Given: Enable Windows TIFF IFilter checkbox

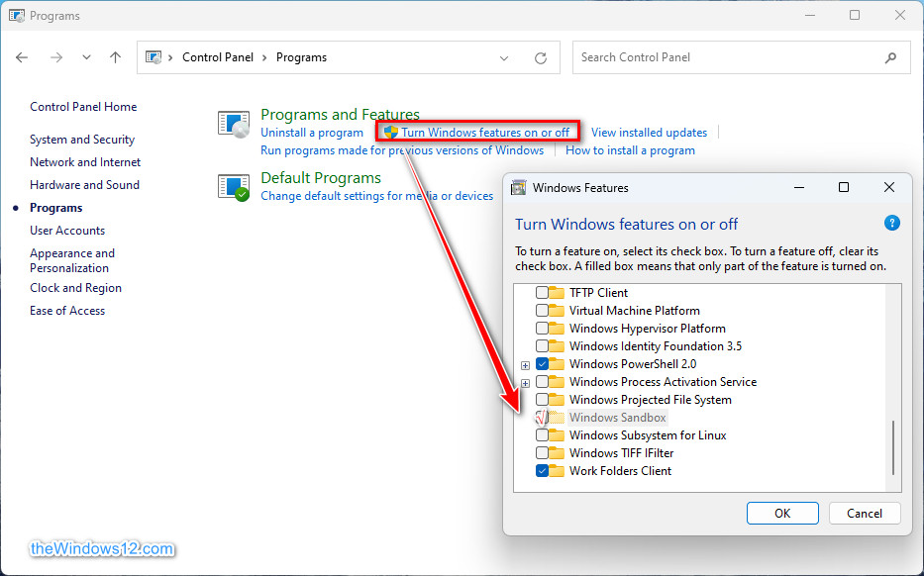Looking at the screenshot, I should (542, 453).
